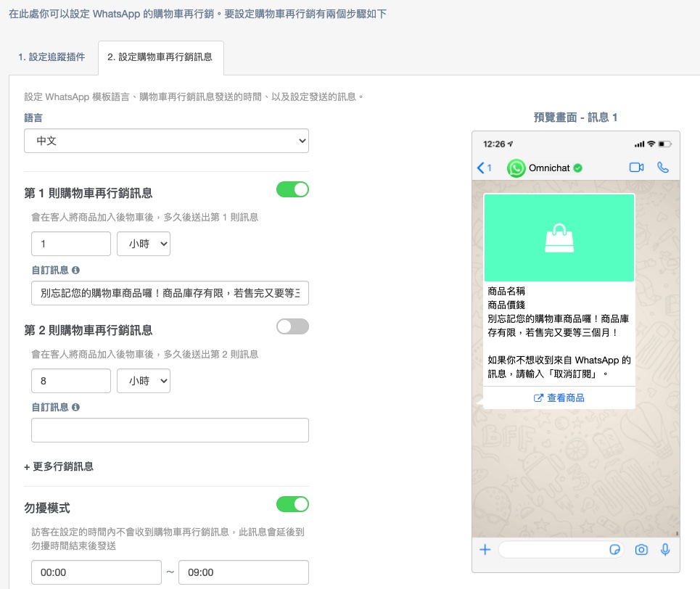Click the chat message input box in preview
The image size is (700, 589).
pyautogui.click(x=561, y=550)
